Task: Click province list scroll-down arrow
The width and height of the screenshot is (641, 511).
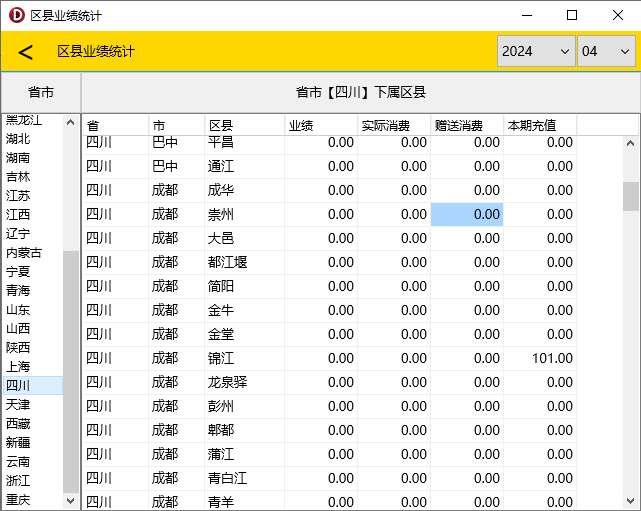Action: pos(71,500)
